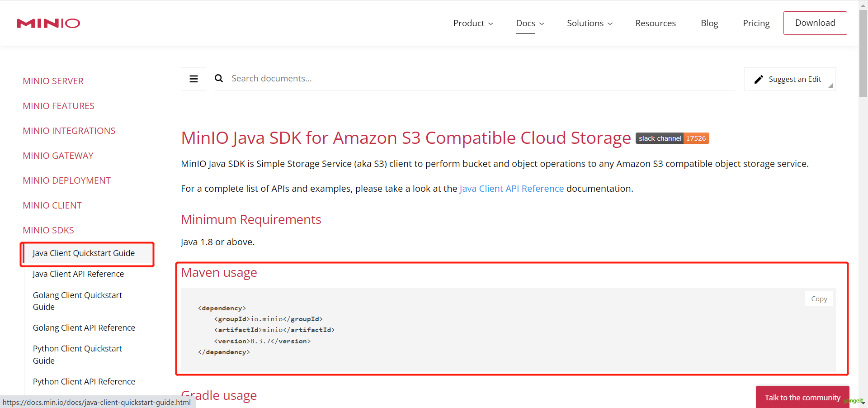Open Java Client API Reference in sidebar
Image resolution: width=868 pixels, height=408 pixels.
point(78,274)
